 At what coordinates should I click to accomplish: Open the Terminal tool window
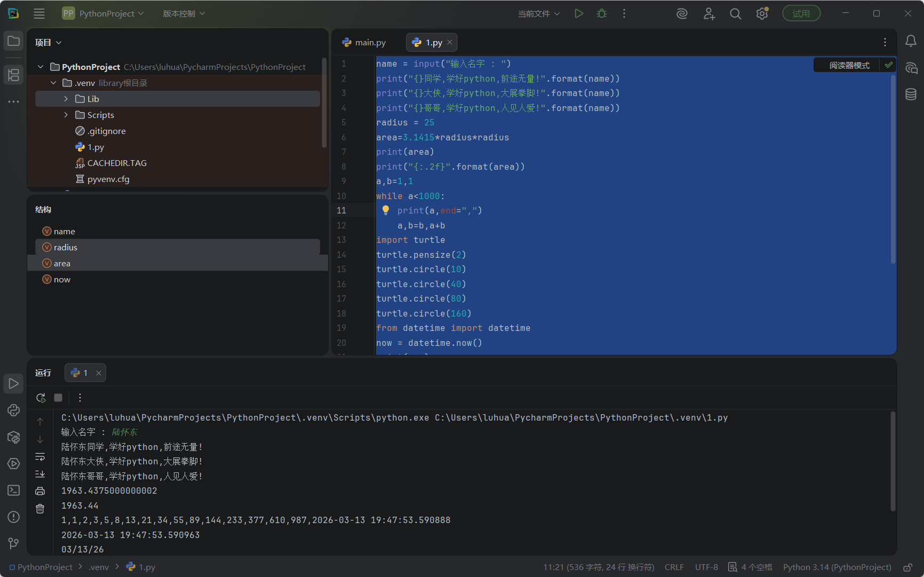click(x=13, y=490)
